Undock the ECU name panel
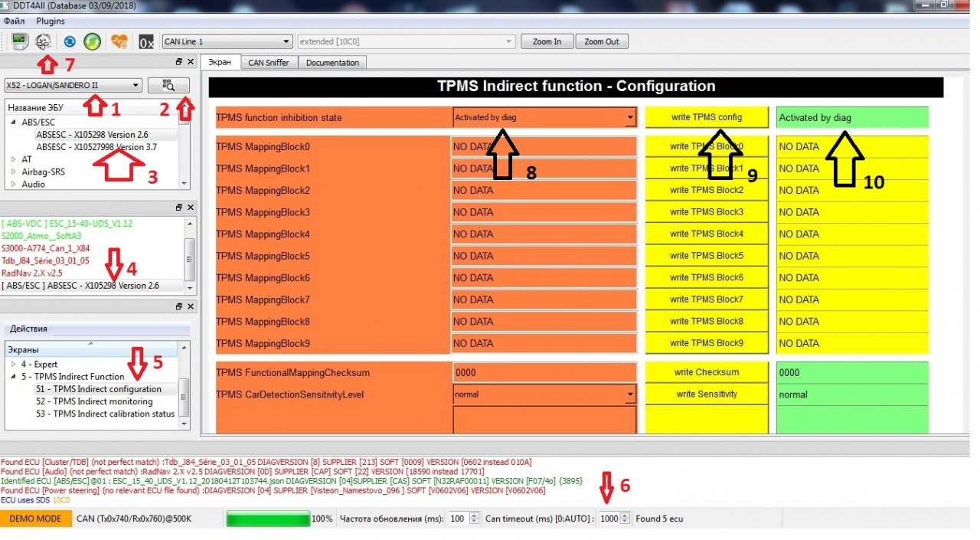 [179, 61]
